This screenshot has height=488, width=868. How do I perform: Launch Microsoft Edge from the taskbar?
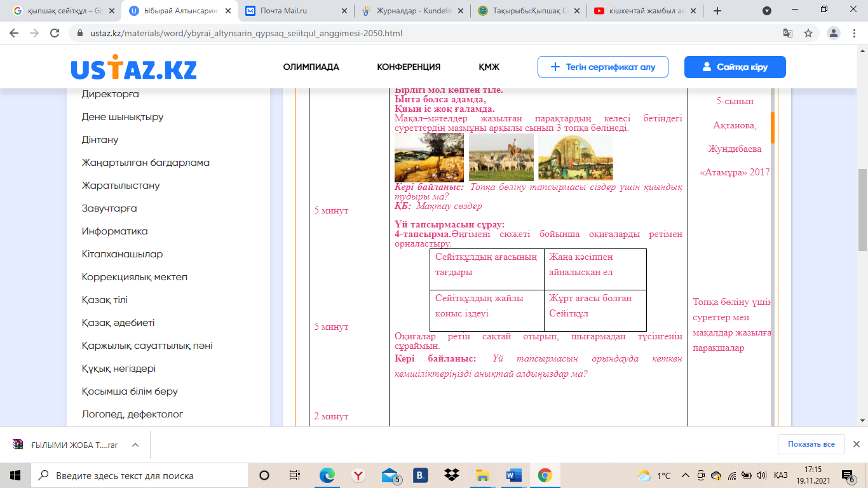click(x=327, y=475)
